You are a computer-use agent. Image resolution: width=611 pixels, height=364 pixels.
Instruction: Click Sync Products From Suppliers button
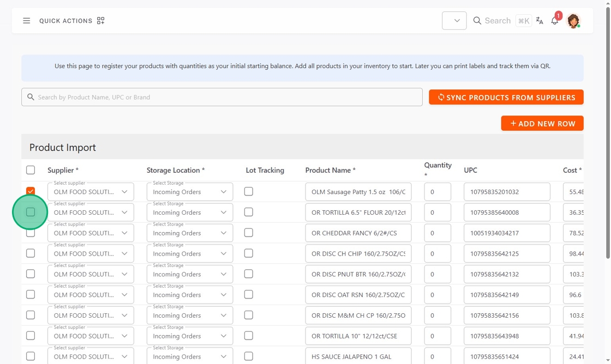pos(506,97)
